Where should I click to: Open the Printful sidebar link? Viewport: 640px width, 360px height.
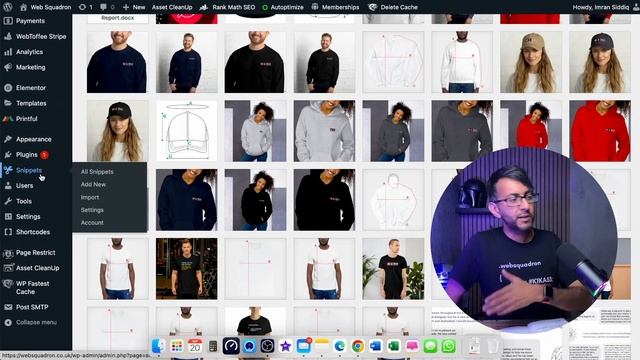point(27,119)
